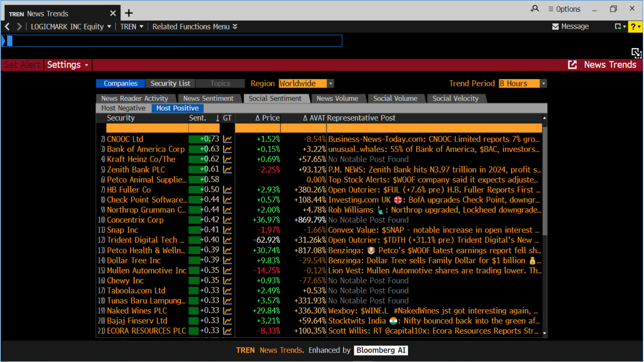
Task: Click the table scrollbar down arrow
Action: [544, 333]
